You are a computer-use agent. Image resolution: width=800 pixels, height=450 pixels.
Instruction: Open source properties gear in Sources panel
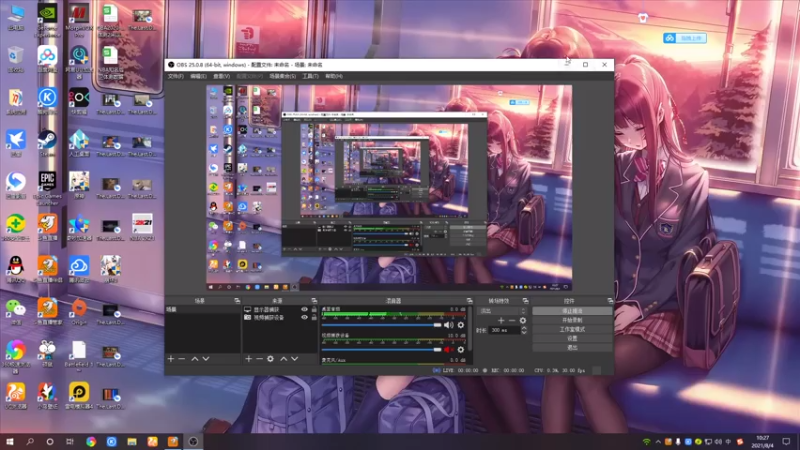270,359
